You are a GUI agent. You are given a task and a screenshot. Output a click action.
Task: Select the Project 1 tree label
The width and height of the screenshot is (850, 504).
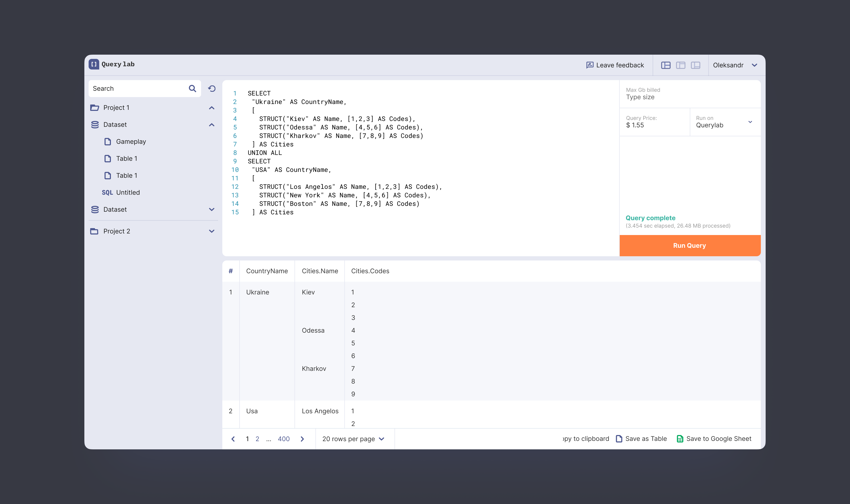point(116,108)
